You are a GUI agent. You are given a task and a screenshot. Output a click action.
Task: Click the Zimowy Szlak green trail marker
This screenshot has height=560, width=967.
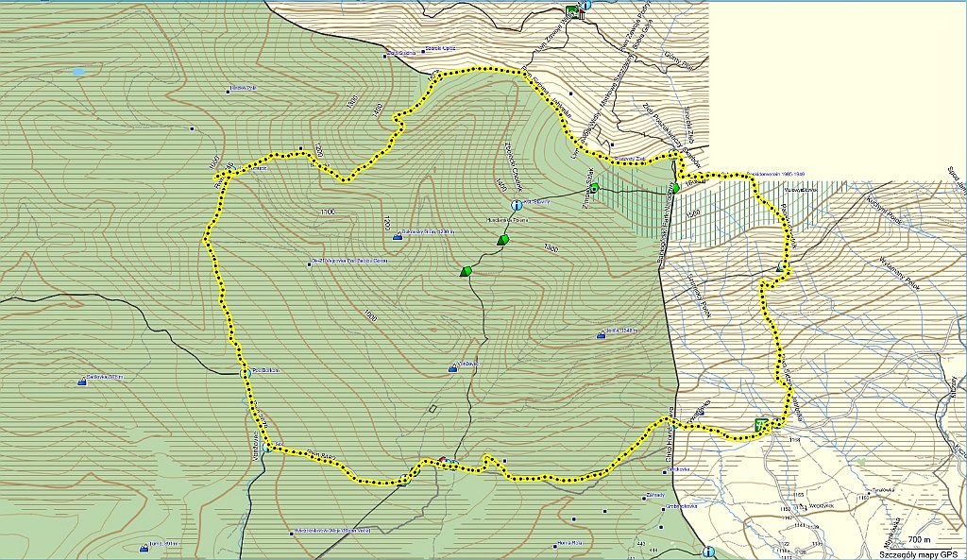tap(595, 187)
